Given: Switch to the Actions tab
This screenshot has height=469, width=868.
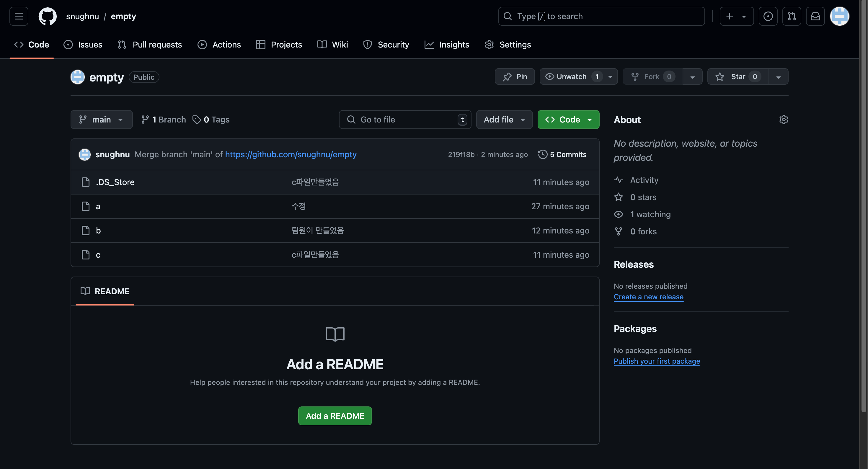Looking at the screenshot, I should point(219,45).
